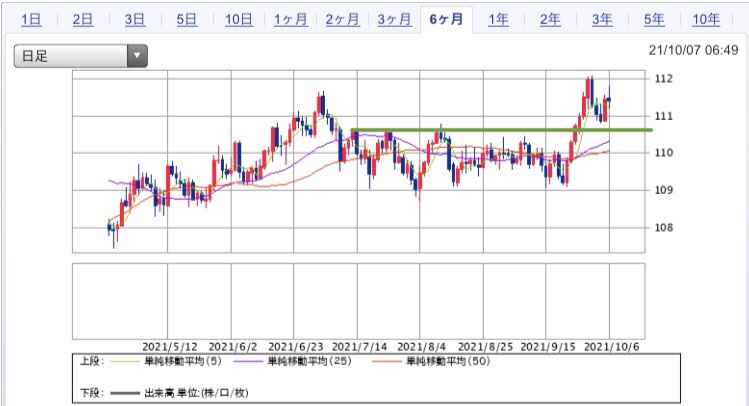
Task: Open the 1ヶ月 chart period
Action: tap(290, 20)
